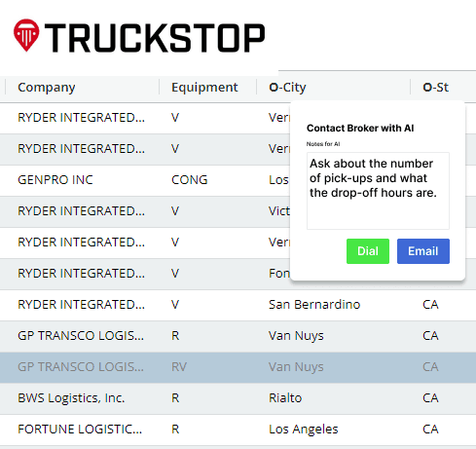
Task: Click the TRUCKSTOP wordmark
Action: point(155,38)
